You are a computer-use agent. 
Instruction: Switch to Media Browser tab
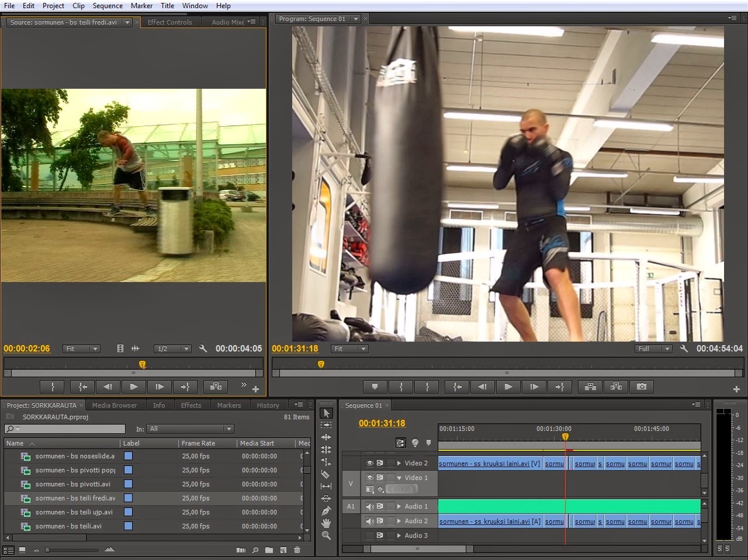point(115,405)
